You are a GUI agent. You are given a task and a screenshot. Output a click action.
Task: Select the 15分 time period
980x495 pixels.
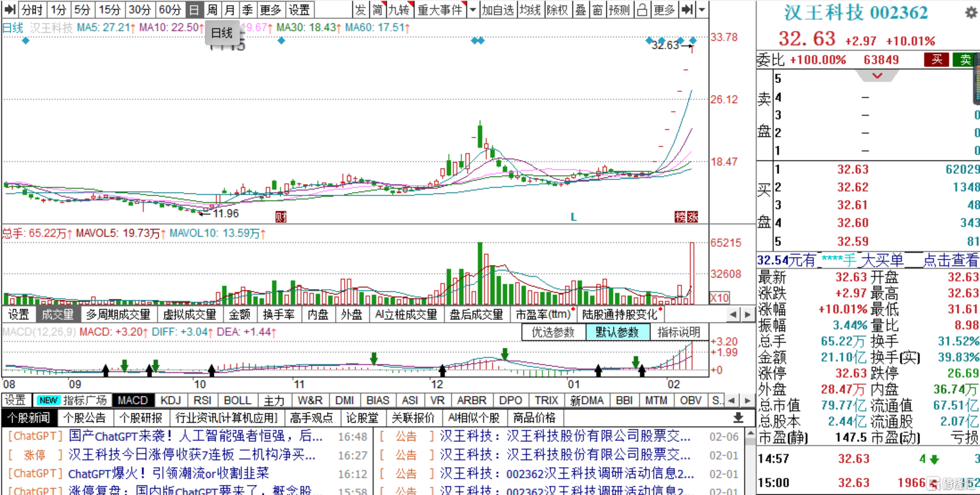click(109, 9)
